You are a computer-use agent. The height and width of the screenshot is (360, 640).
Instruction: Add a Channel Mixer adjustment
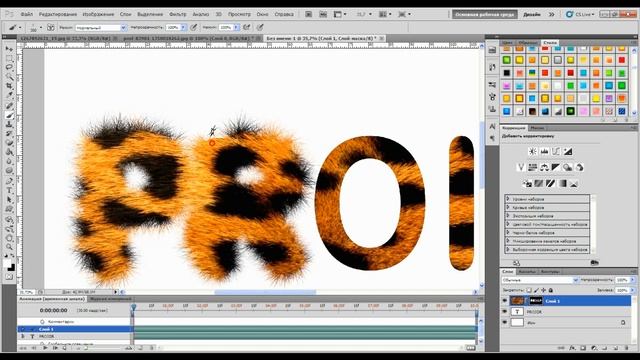(579, 167)
